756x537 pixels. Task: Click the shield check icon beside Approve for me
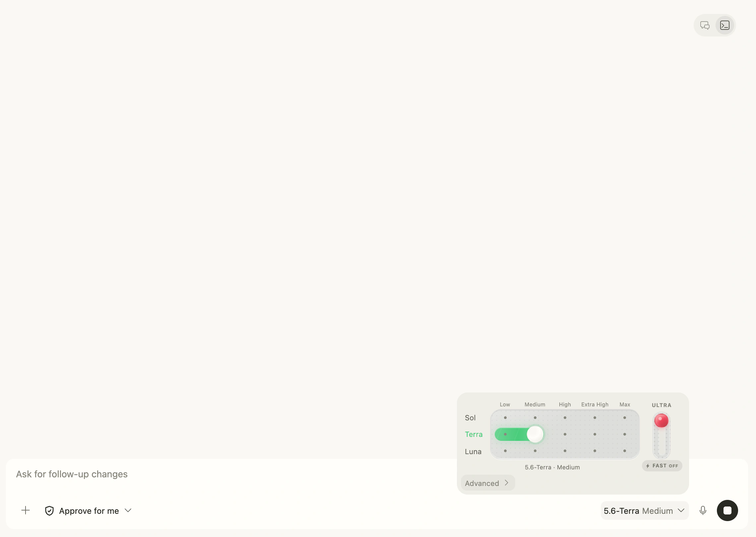pyautogui.click(x=49, y=511)
